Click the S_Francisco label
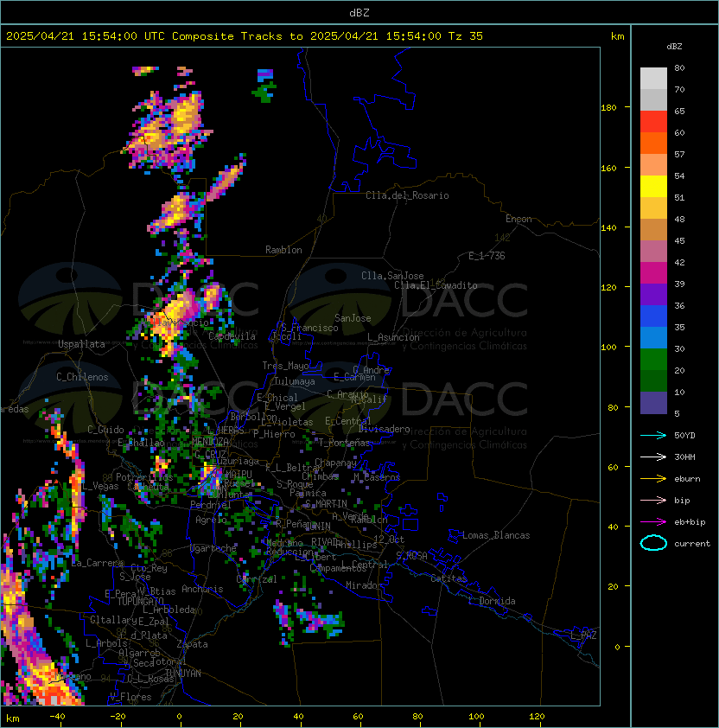Screen dimensions: 719x728 click(309, 328)
